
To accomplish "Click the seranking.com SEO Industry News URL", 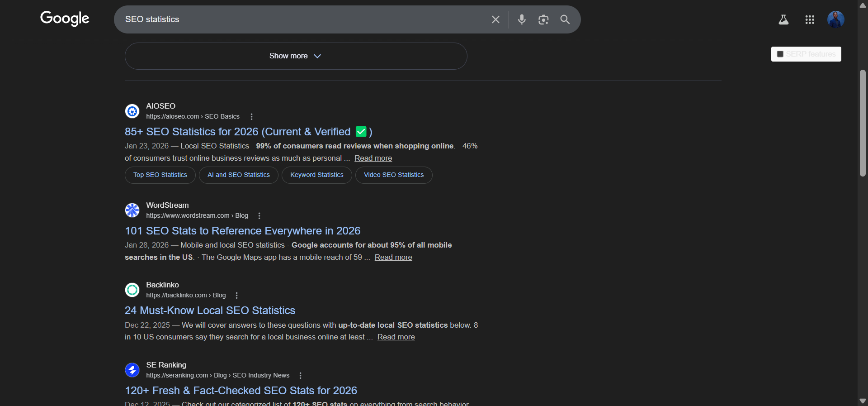I will 218,375.
